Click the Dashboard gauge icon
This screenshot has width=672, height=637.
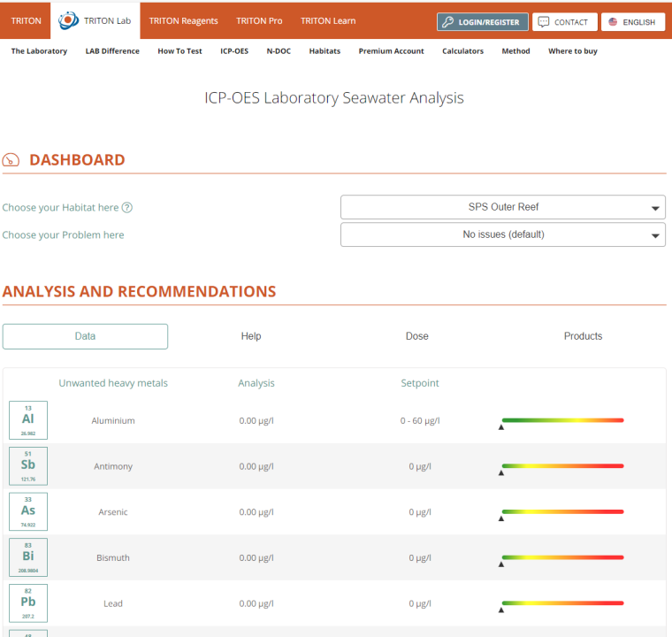(11, 160)
